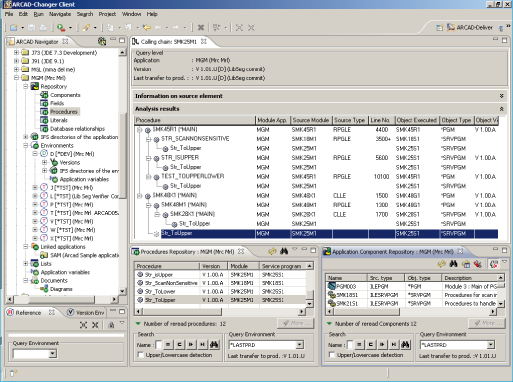Open Query Environment dropdown in Procedures Repository
This screenshot has height=382, width=513.
pyautogui.click(x=299, y=345)
